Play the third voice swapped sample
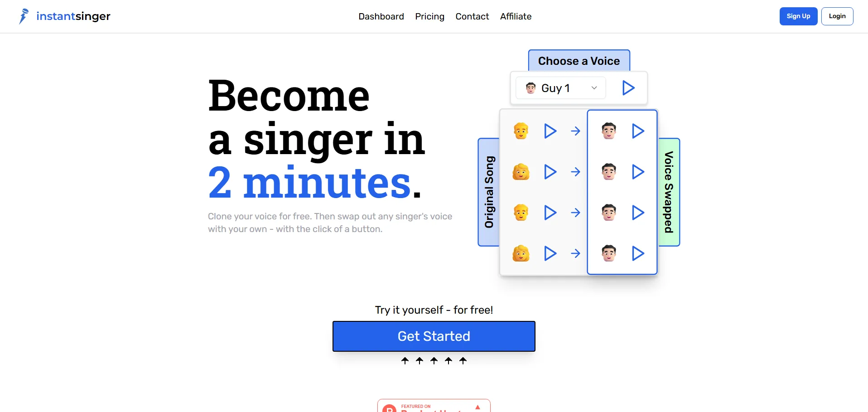The width and height of the screenshot is (868, 412). coord(638,213)
